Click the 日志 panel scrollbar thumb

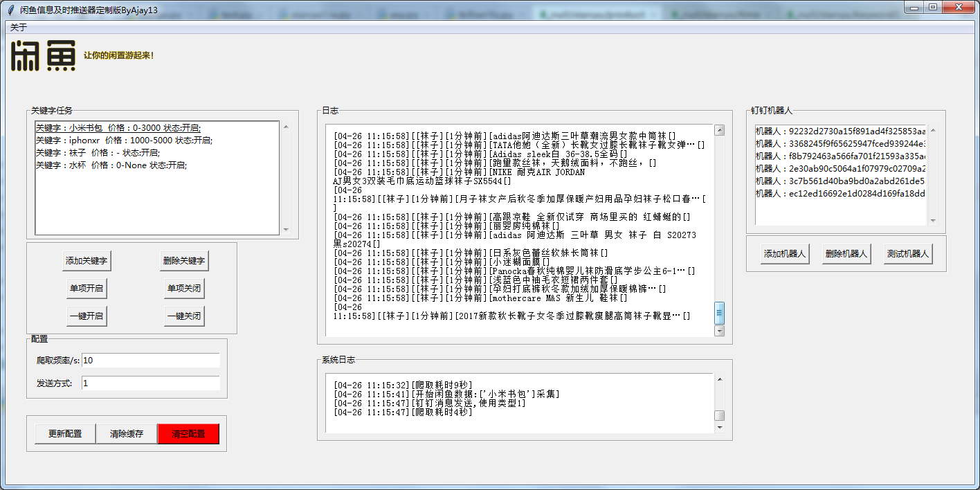(719, 313)
